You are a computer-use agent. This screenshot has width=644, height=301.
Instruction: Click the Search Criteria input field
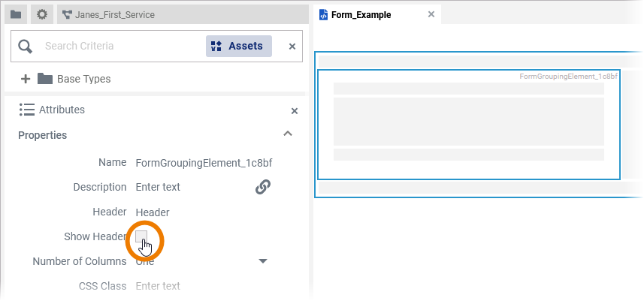(120, 47)
